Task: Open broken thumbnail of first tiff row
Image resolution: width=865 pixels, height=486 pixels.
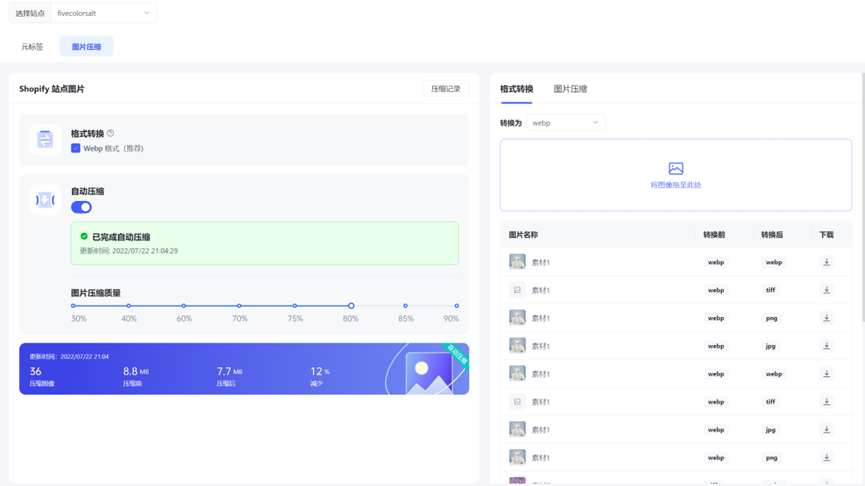Action: (x=517, y=290)
